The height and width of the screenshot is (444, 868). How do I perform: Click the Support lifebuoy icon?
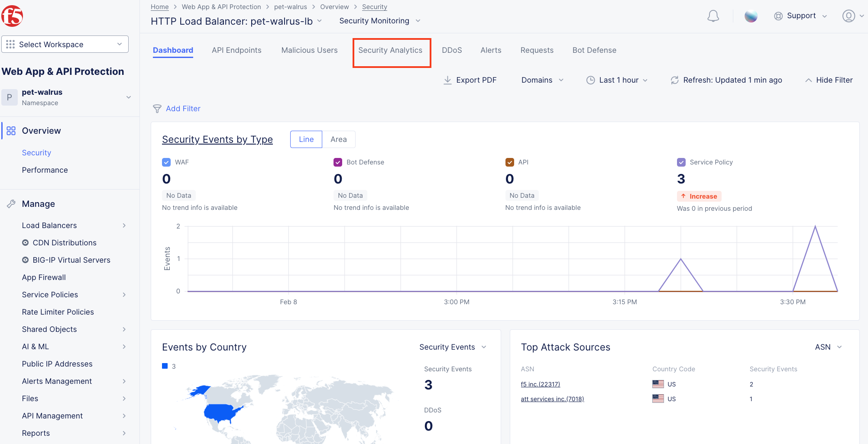pyautogui.click(x=778, y=16)
